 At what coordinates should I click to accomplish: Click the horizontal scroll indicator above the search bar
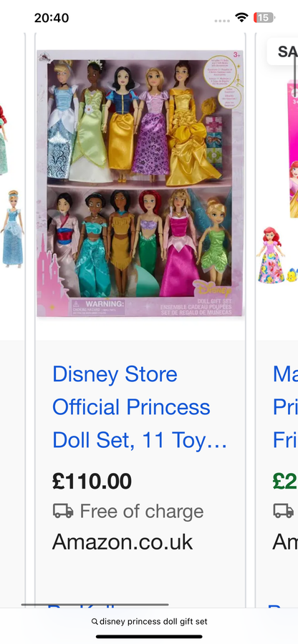(95, 605)
